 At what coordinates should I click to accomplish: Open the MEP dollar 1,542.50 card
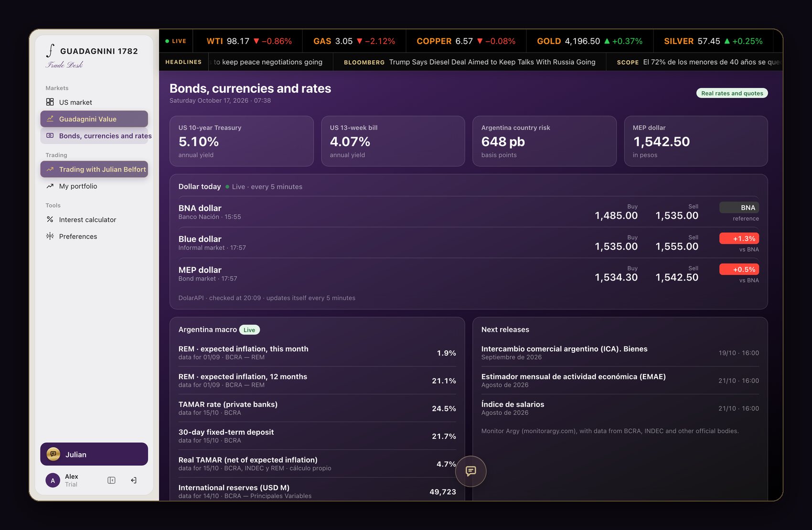(696, 141)
